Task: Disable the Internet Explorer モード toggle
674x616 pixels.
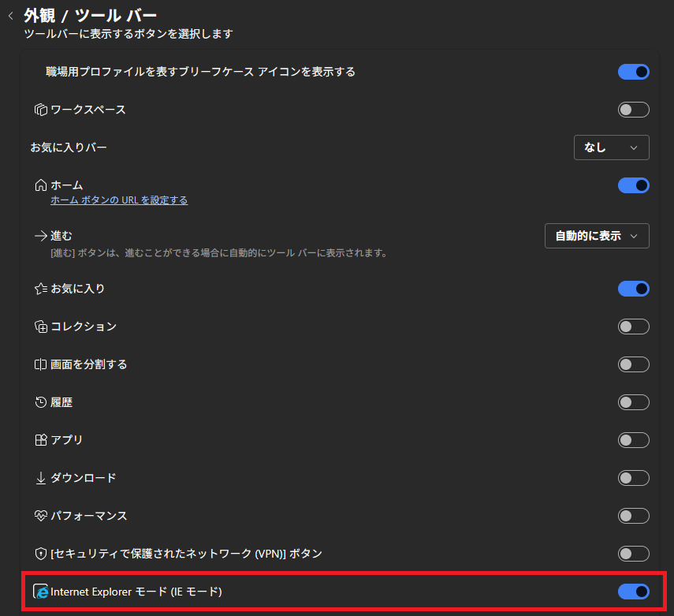Action: (634, 592)
